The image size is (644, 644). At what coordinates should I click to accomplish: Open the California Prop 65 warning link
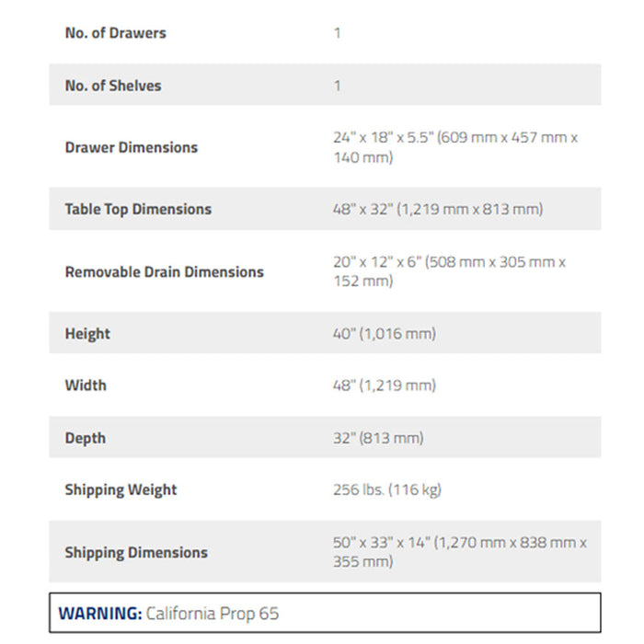212,614
